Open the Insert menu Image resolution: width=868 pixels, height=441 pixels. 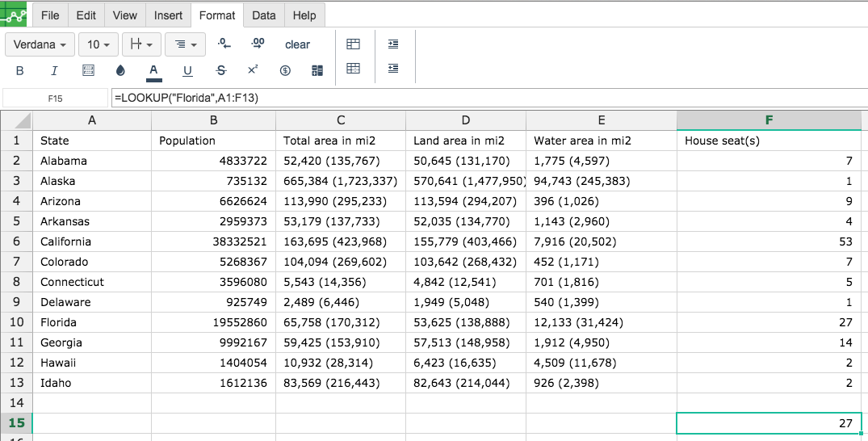pos(168,15)
